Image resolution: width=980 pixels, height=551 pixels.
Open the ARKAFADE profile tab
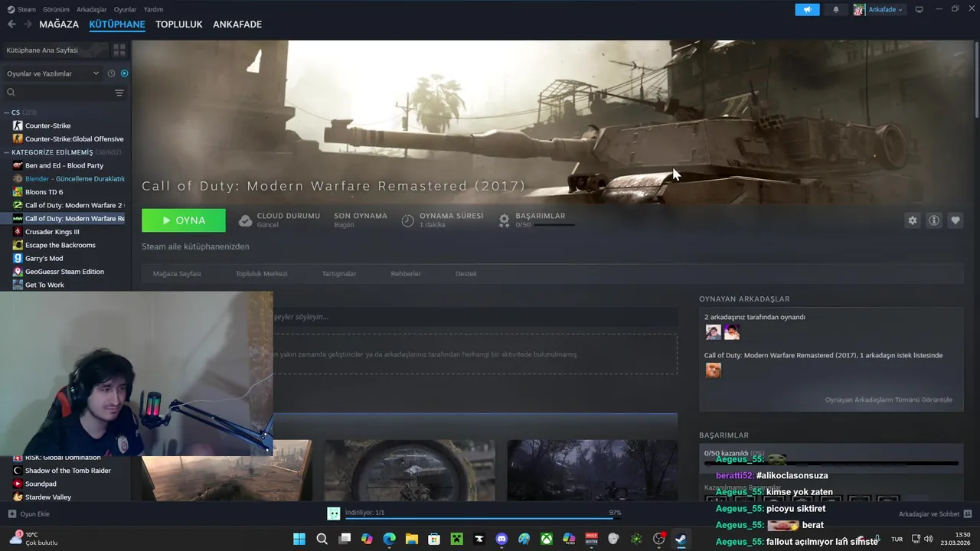click(x=237, y=24)
